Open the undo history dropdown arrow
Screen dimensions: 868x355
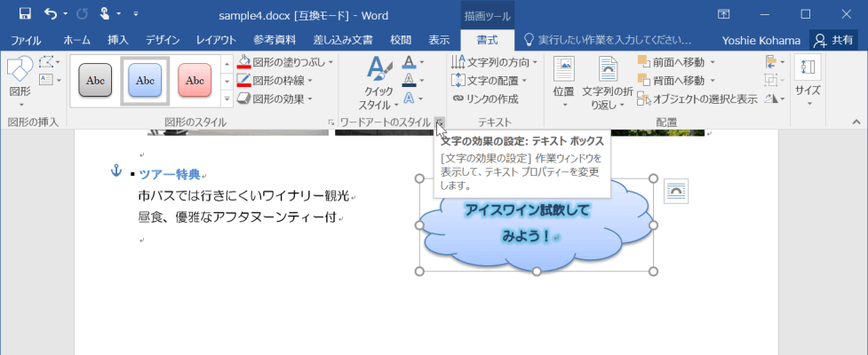tap(66, 14)
